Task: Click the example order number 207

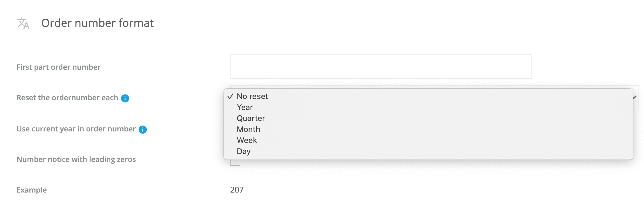Action: pos(237,190)
